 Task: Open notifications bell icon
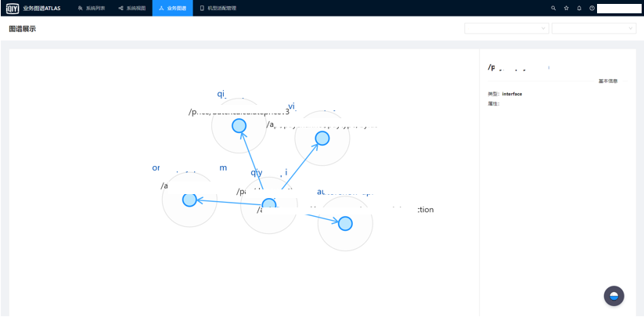(579, 8)
